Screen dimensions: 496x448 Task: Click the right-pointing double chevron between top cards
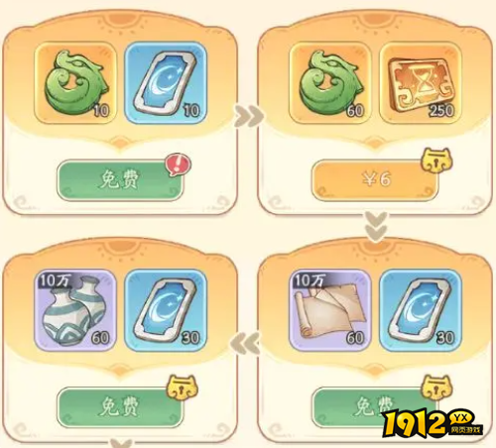click(249, 116)
